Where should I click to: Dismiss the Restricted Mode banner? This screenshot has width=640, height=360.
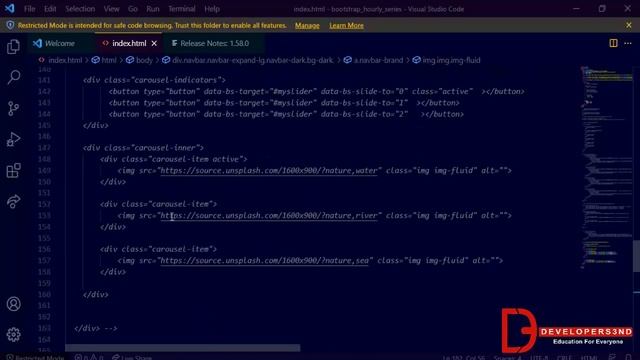pos(629,25)
